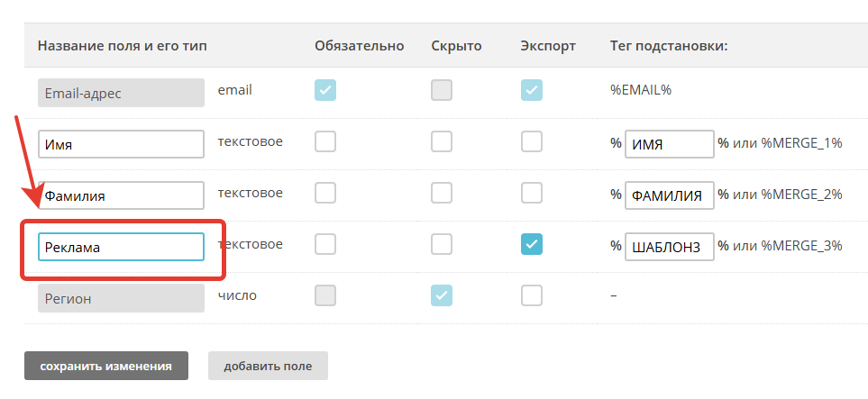Select the Реклама field name input
This screenshot has height=399, width=868.
(122, 246)
